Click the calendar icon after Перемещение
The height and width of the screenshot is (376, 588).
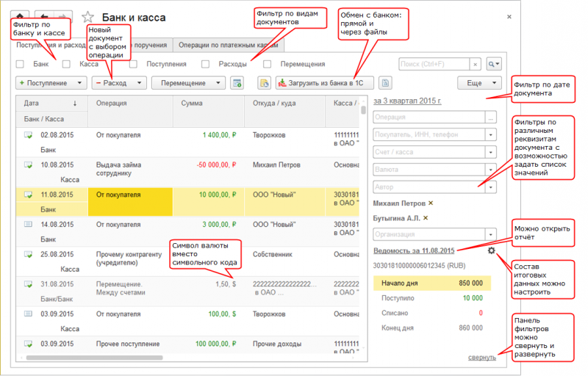pos(237,84)
